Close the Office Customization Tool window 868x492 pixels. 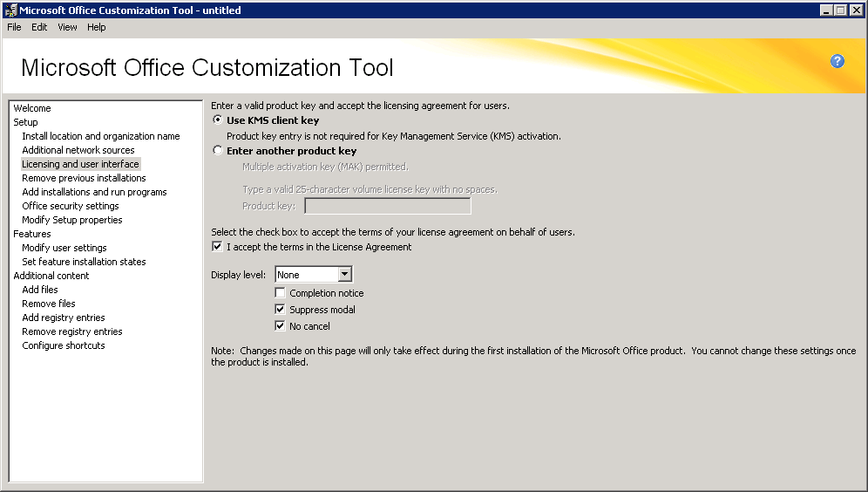[x=855, y=10]
